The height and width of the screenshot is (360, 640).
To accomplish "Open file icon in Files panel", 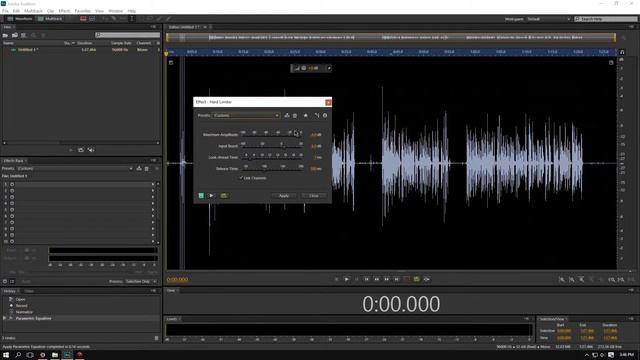I will click(x=5, y=36).
